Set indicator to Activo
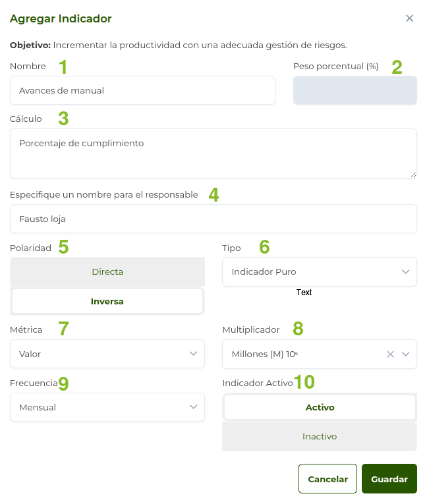The height and width of the screenshot is (504, 427). (320, 407)
